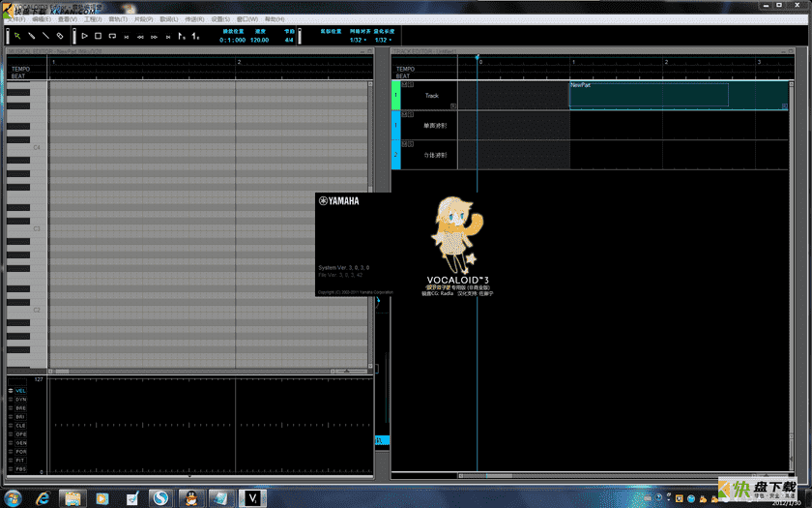Stop playback with the square stop button
This screenshot has width=812, height=508.
(98, 36)
